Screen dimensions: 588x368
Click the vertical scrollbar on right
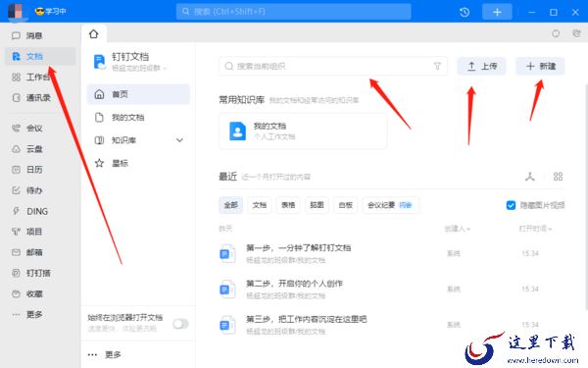coord(585,197)
